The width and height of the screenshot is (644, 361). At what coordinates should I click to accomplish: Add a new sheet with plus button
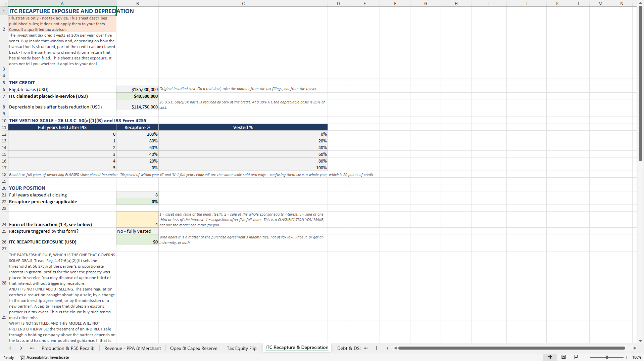point(376,348)
